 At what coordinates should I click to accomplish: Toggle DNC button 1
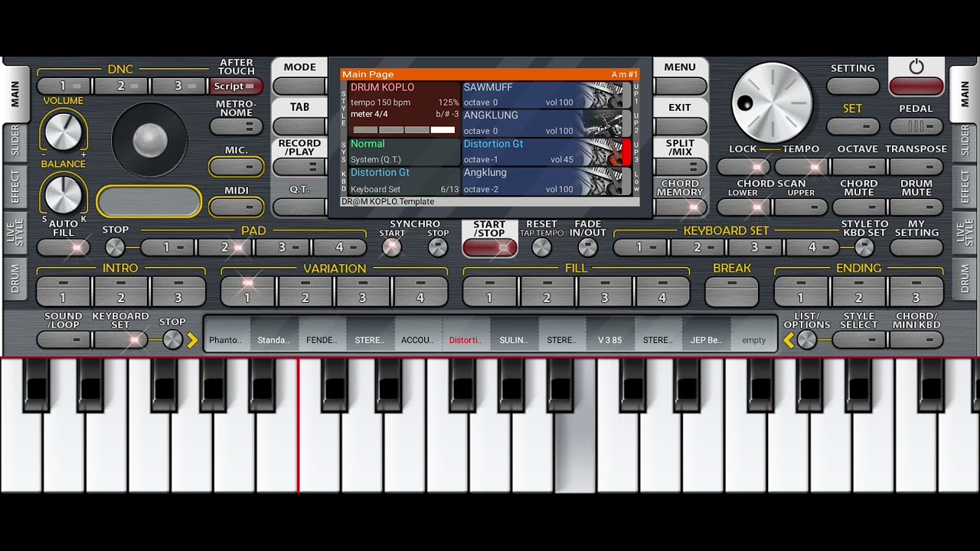click(65, 86)
